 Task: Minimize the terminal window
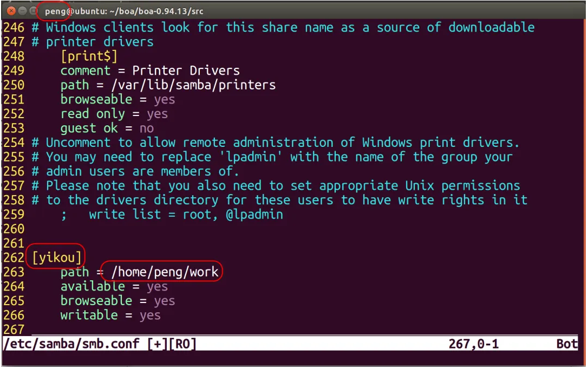click(22, 11)
